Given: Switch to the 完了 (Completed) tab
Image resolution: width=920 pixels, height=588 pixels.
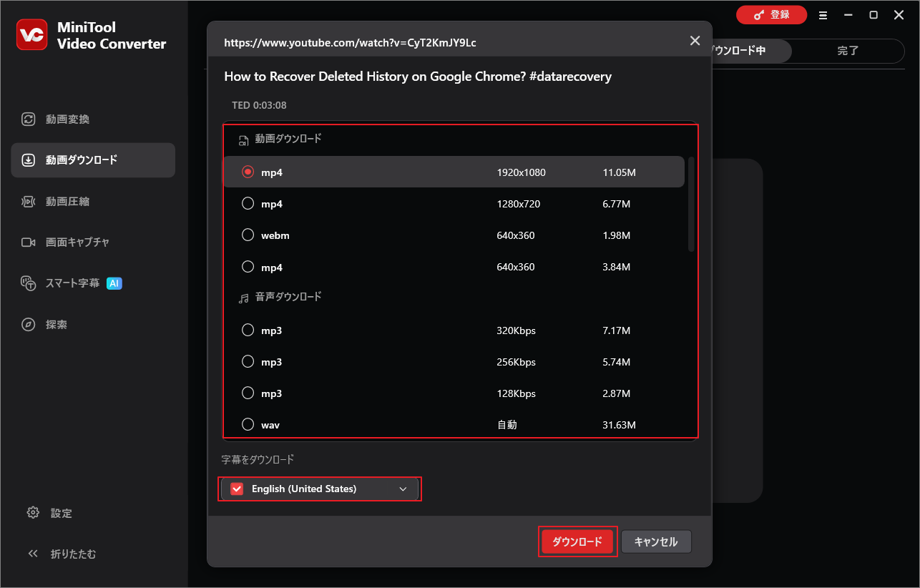Looking at the screenshot, I should coord(848,51).
